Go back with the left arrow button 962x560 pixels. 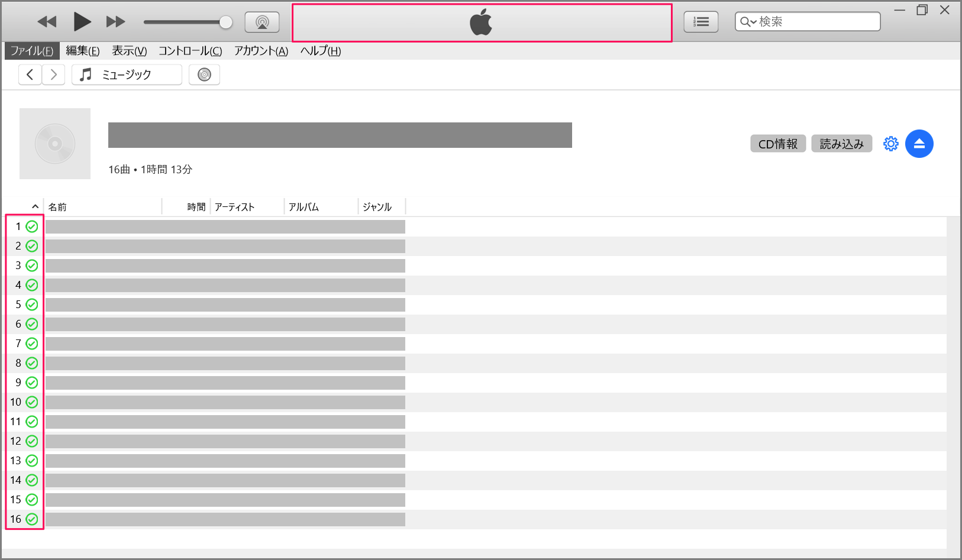(30, 75)
